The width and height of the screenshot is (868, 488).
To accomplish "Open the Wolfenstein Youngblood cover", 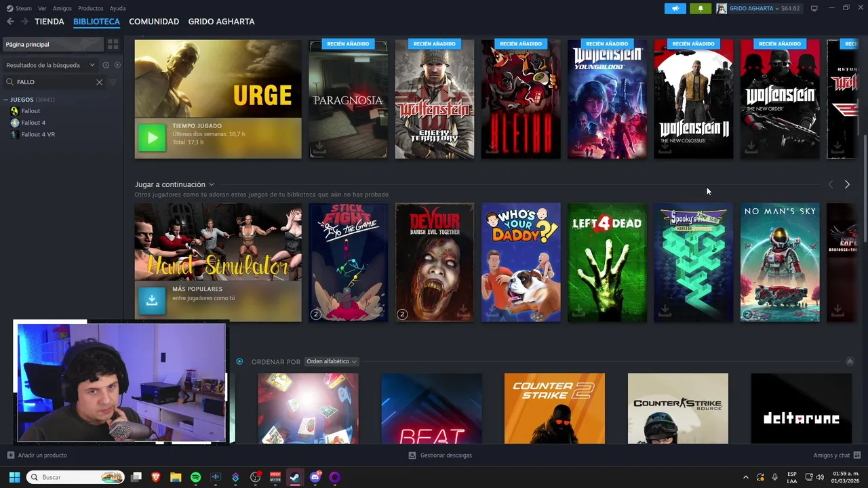I will (x=607, y=99).
